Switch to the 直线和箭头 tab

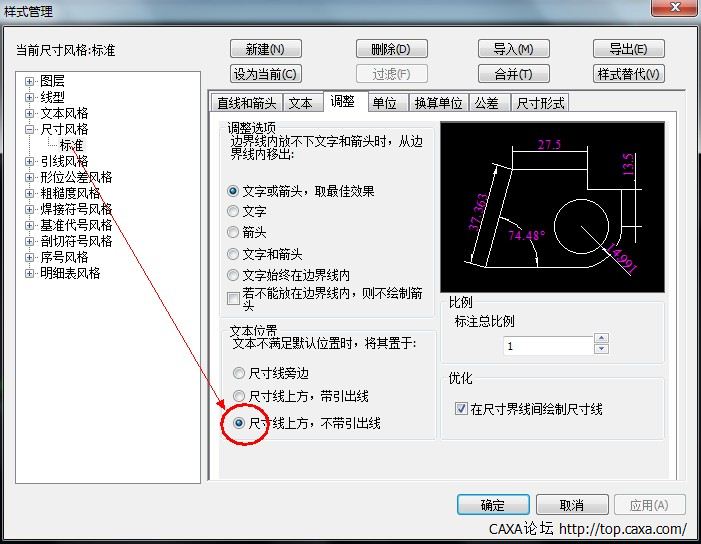click(x=246, y=103)
